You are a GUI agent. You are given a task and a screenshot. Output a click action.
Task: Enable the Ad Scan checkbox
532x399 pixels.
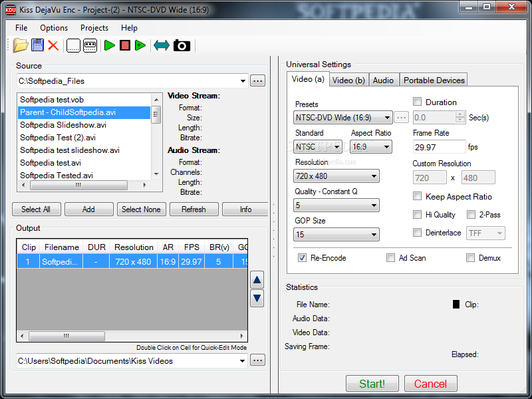coord(390,258)
